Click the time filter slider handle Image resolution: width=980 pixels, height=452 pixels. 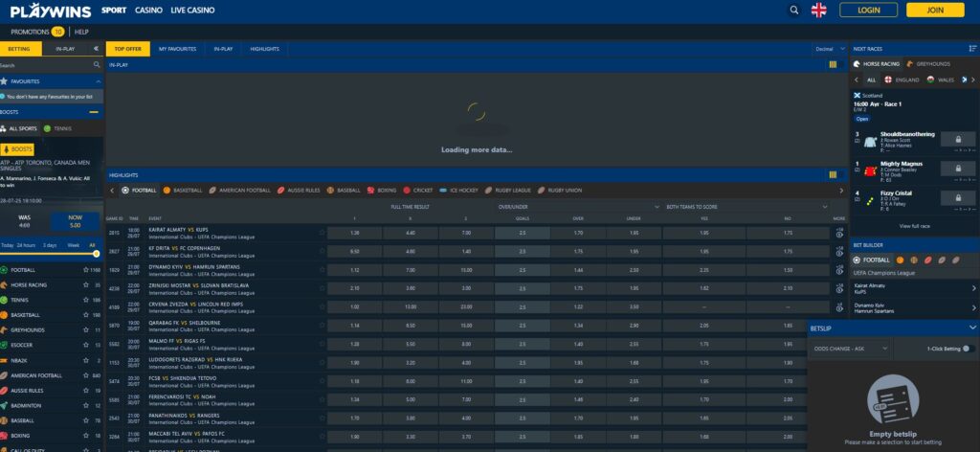[97, 254]
